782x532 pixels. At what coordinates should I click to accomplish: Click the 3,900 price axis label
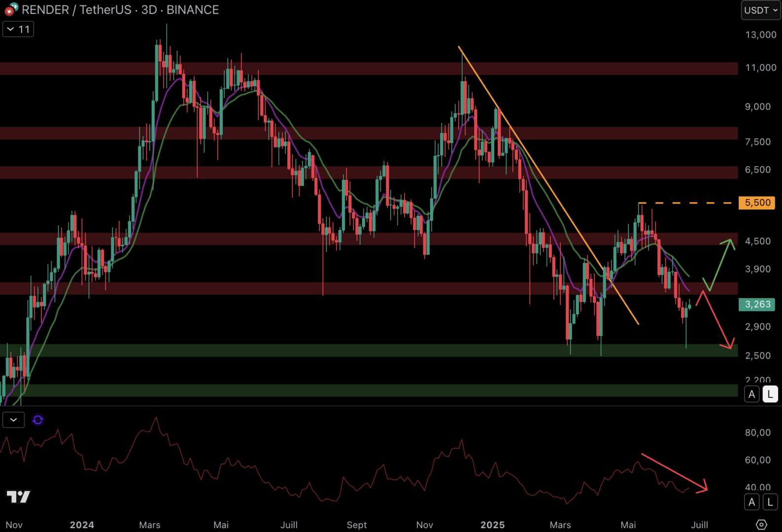tap(758, 269)
